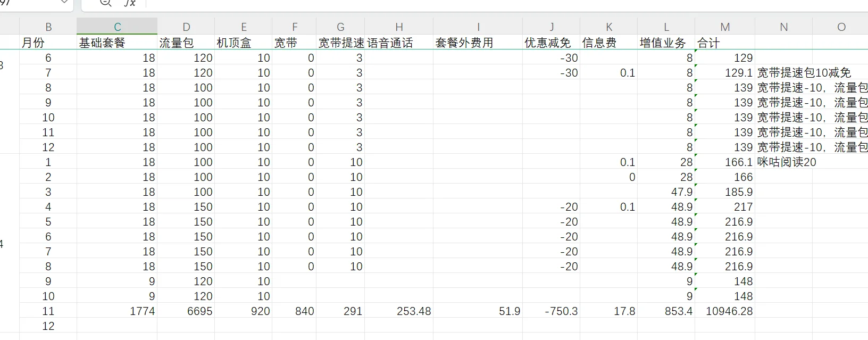This screenshot has width=868, height=340.
Task: Select column D header
Action: point(186,27)
